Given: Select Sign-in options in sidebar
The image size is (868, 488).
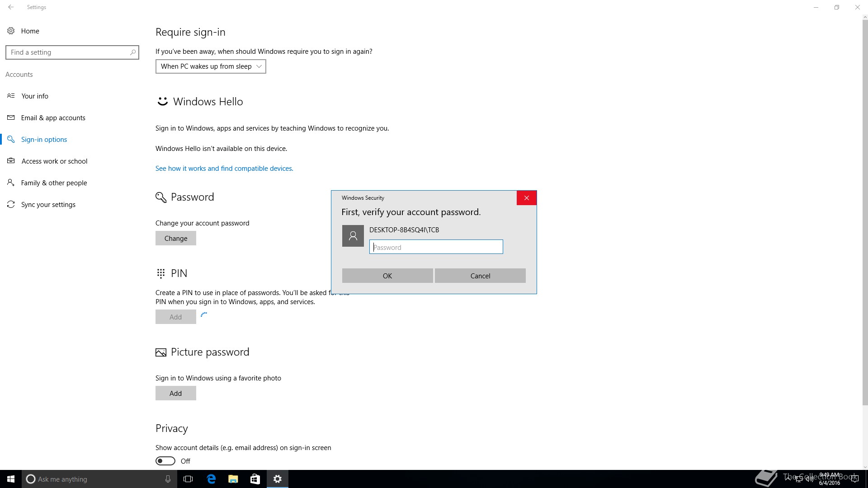Looking at the screenshot, I should [44, 139].
